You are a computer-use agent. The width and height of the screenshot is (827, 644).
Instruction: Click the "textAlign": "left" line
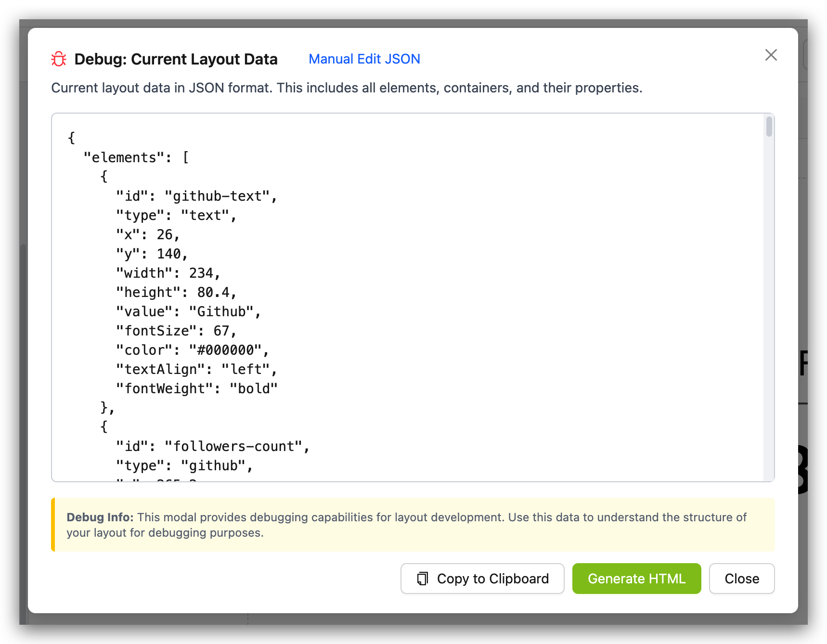pyautogui.click(x=196, y=370)
